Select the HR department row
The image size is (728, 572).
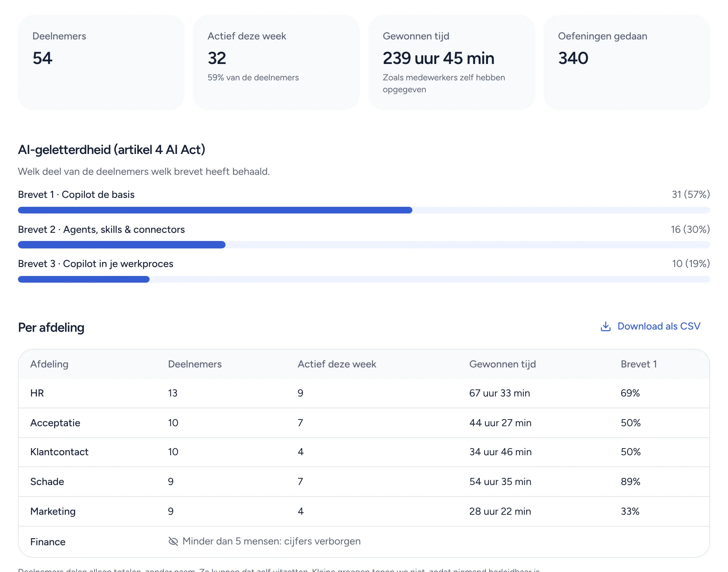coord(364,393)
